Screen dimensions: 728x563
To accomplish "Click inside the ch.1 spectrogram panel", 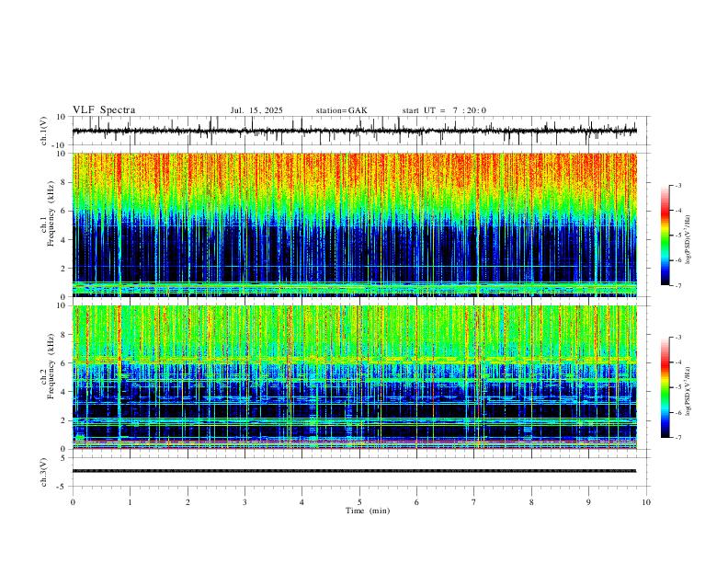I will click(x=355, y=224).
